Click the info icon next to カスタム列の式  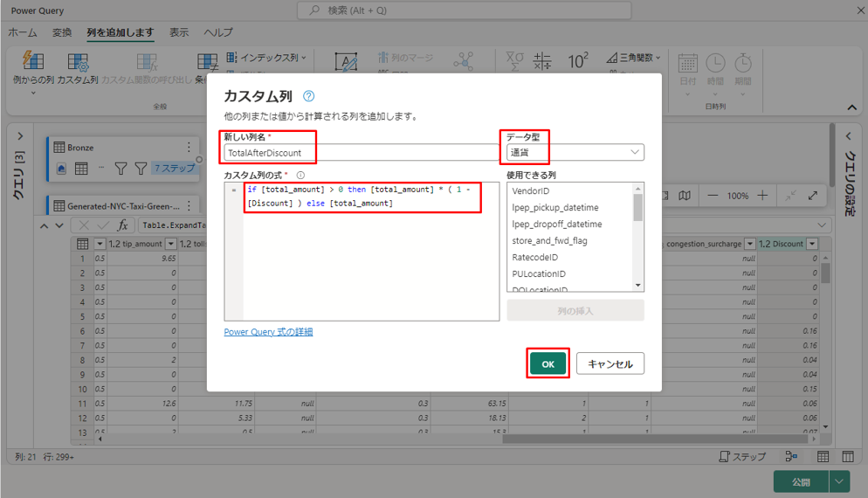300,175
